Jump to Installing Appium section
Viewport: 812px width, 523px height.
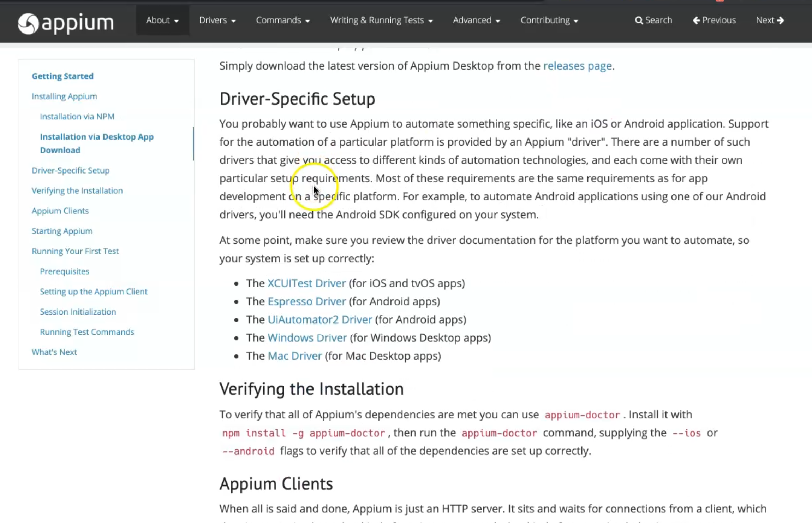tap(64, 96)
